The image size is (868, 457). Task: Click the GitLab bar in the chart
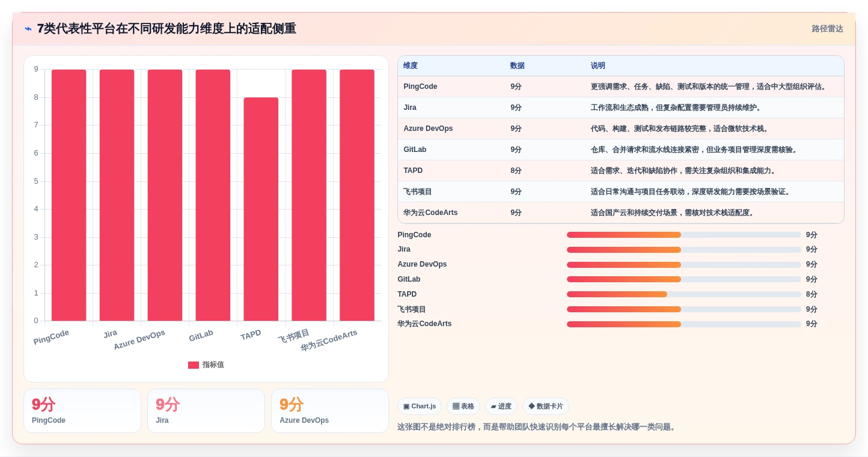[213, 195]
